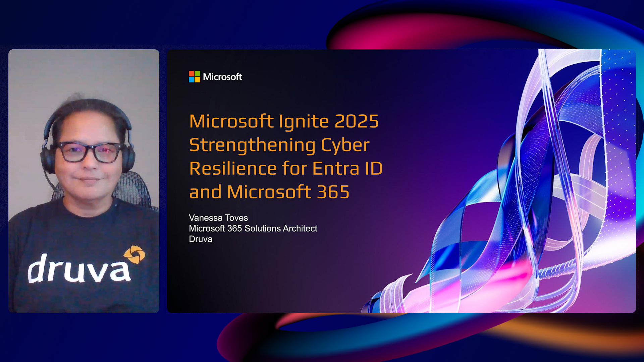This screenshot has height=362, width=644.
Task: Click the green square of the Microsoft logo
Action: (197, 74)
